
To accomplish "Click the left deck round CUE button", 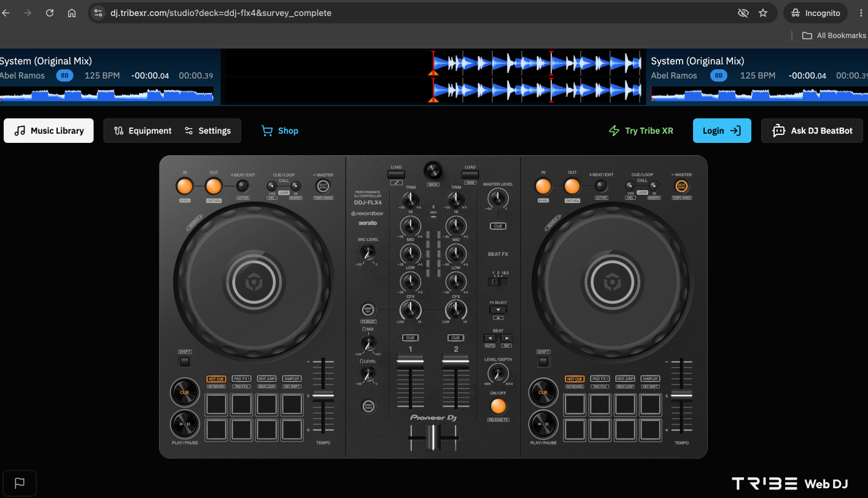I will 185,393.
